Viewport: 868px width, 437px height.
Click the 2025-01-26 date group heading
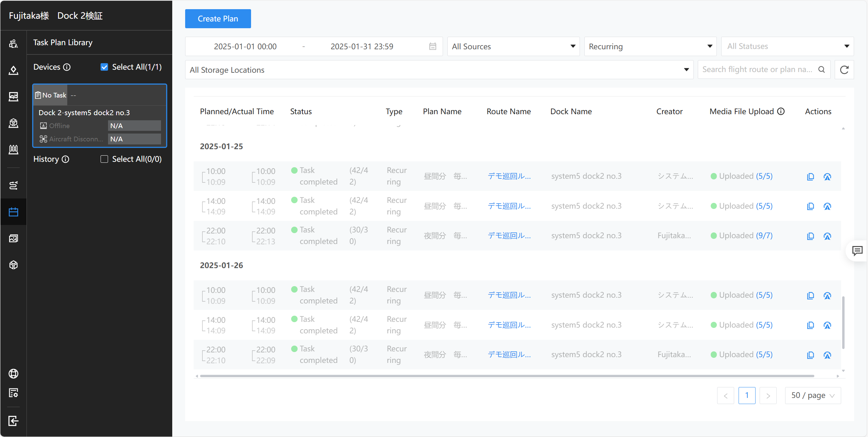[222, 266]
